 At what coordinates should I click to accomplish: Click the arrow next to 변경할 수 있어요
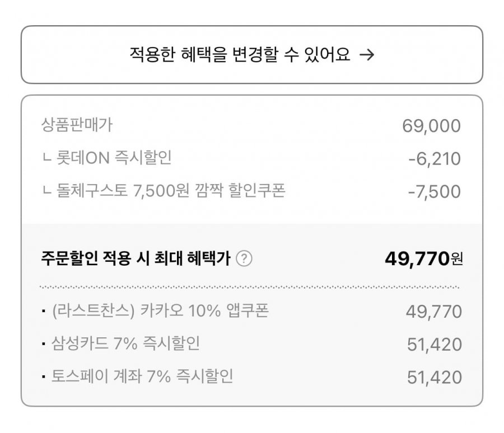367,55
